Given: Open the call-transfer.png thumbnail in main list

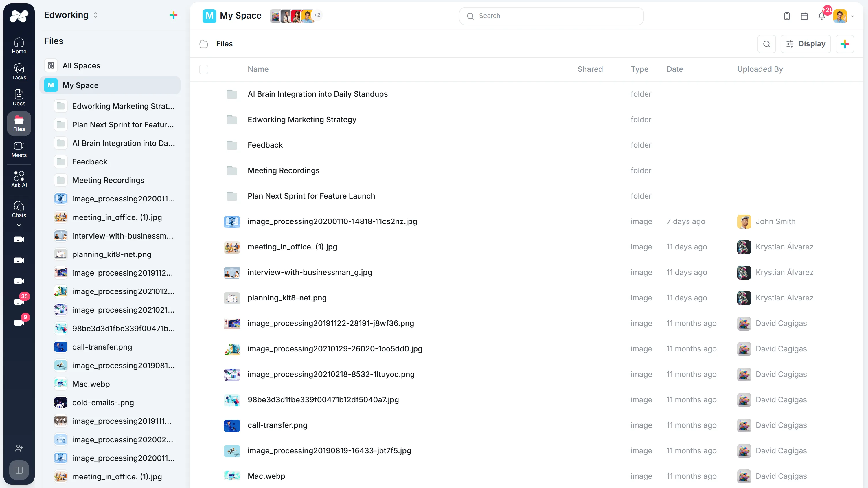Looking at the screenshot, I should [232, 426].
